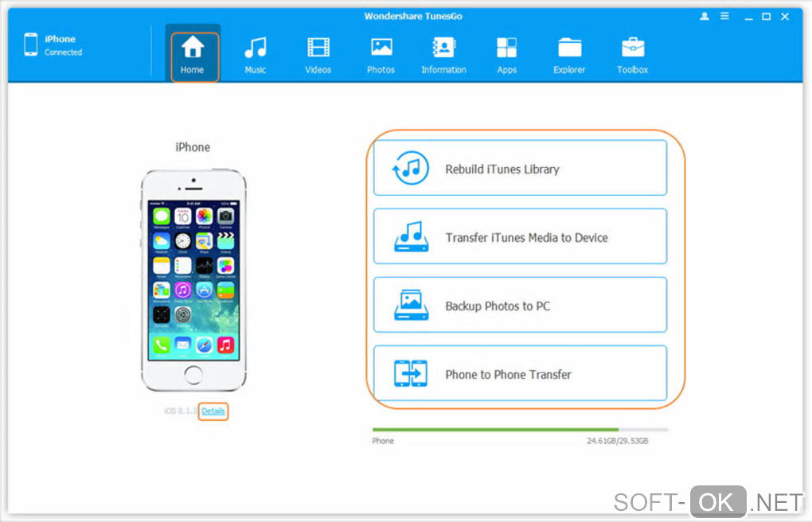Close the TunesGo window

pos(785,17)
